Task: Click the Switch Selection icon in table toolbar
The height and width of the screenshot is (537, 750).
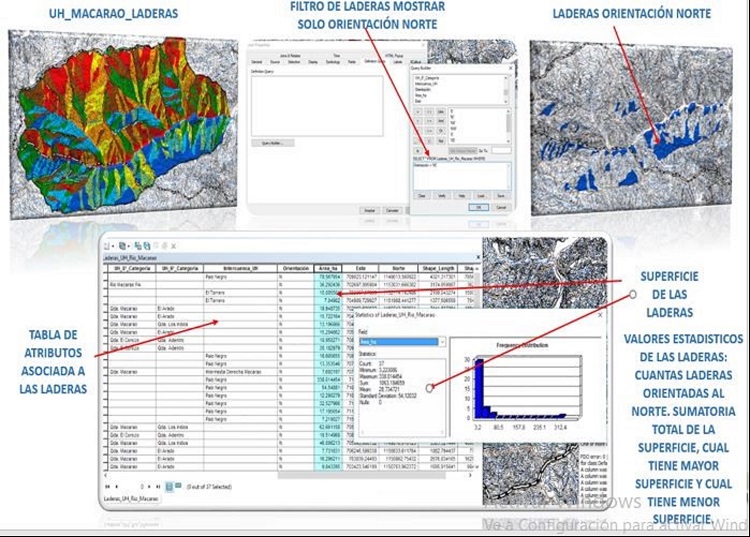Action: (x=148, y=245)
